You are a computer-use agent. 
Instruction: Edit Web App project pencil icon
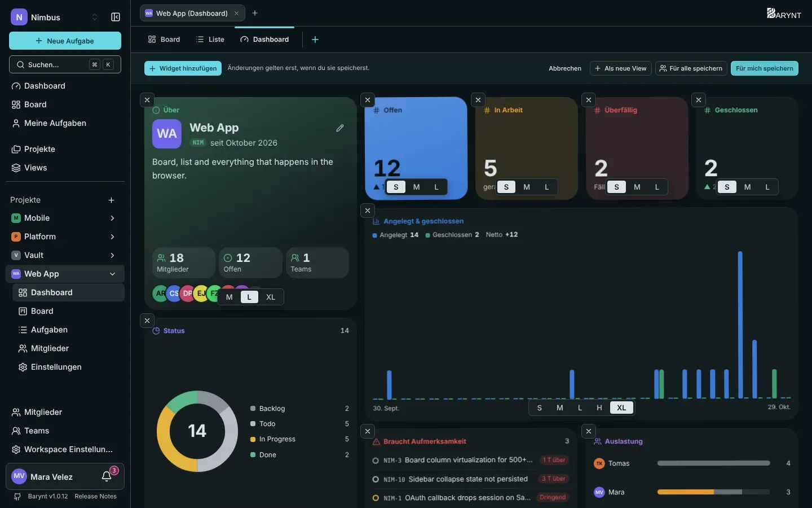click(340, 128)
